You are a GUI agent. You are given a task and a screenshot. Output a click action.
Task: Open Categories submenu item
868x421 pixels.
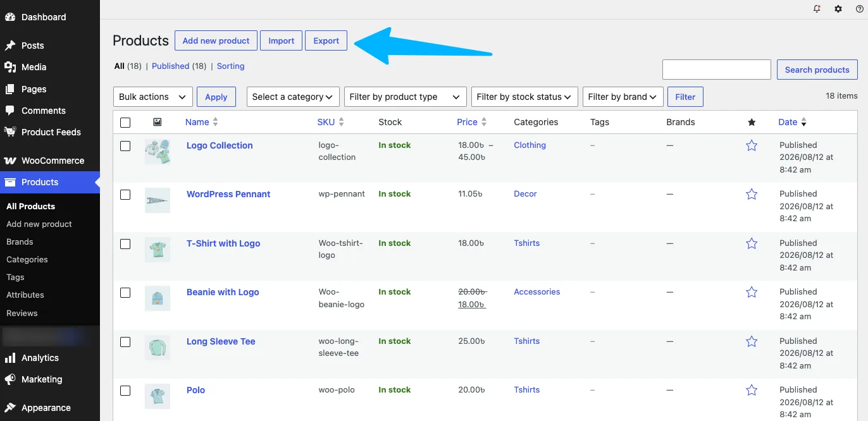tap(27, 259)
